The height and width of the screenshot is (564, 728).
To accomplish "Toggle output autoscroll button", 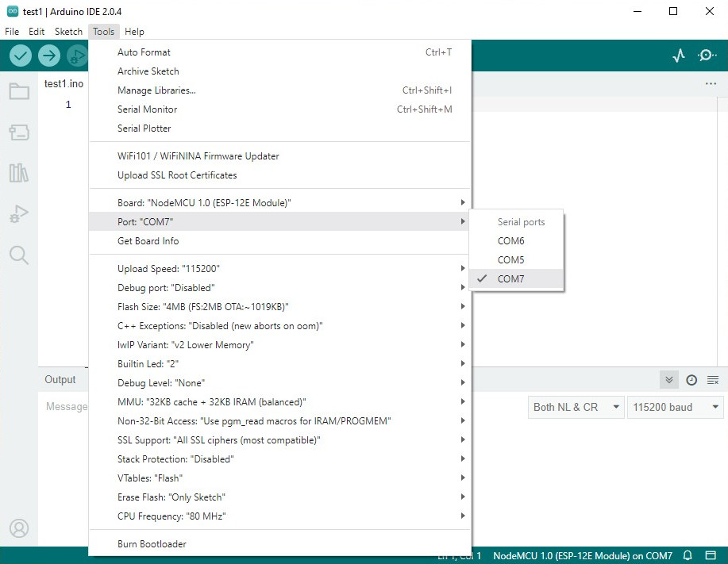I will click(669, 380).
